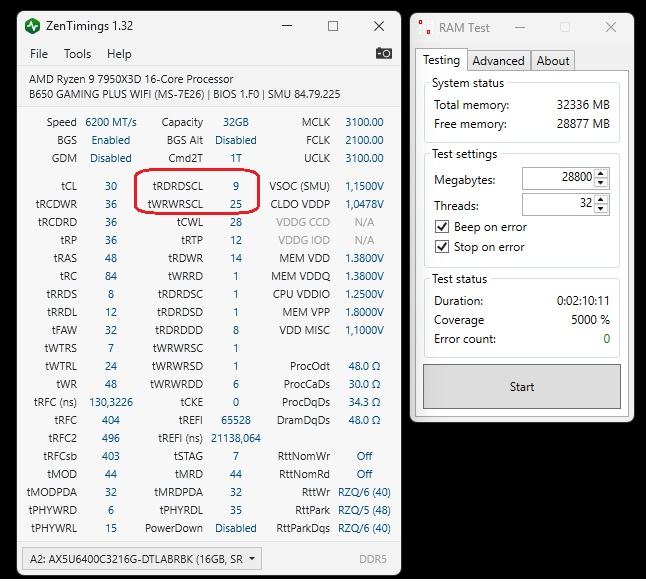The width and height of the screenshot is (646, 581).
Task: Close the RAM Test window
Action: pyautogui.click(x=611, y=28)
